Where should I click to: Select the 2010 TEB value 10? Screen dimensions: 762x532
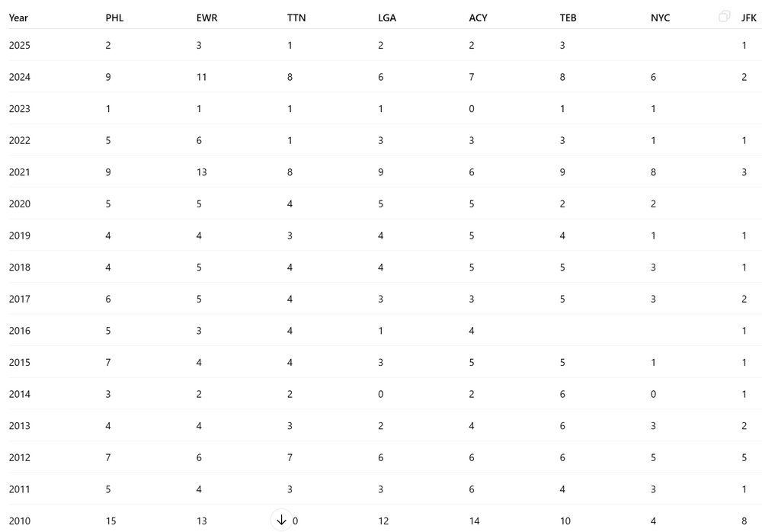(x=565, y=521)
